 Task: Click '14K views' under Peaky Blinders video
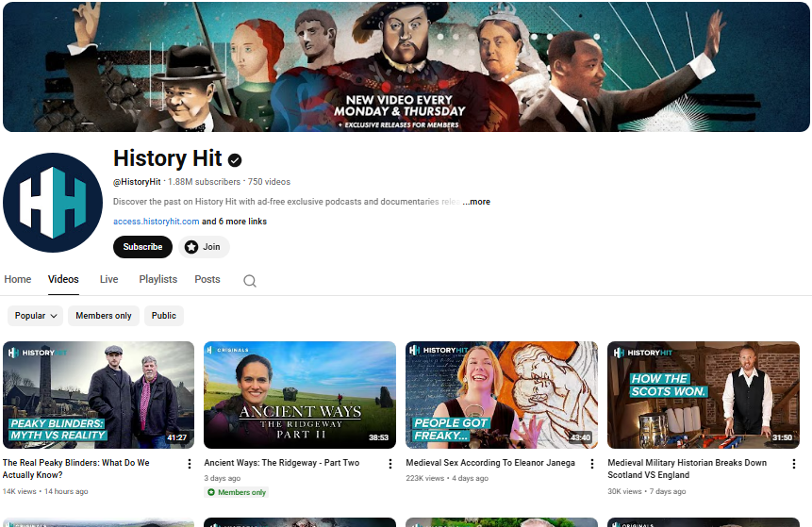click(19, 492)
